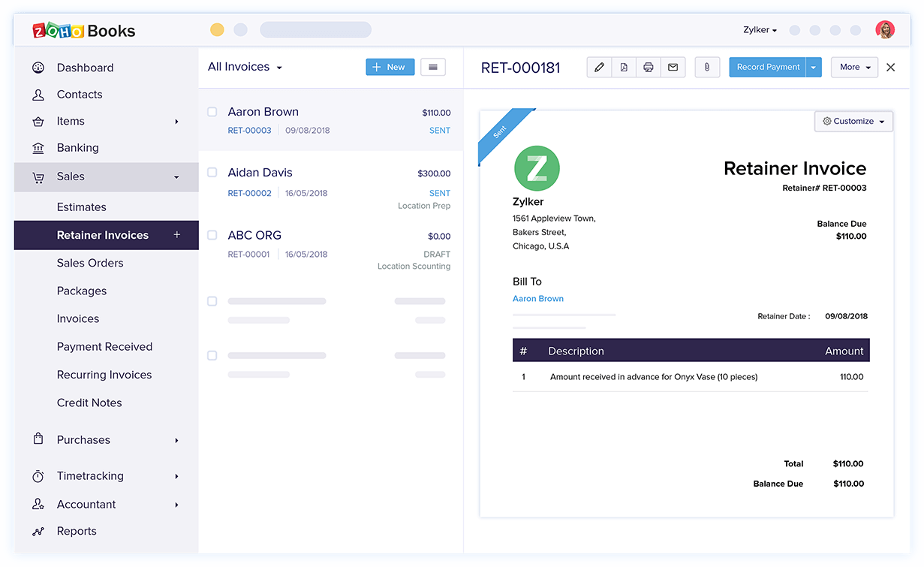
Task: Select the Aidan Davis invoice row
Action: tap(331, 183)
